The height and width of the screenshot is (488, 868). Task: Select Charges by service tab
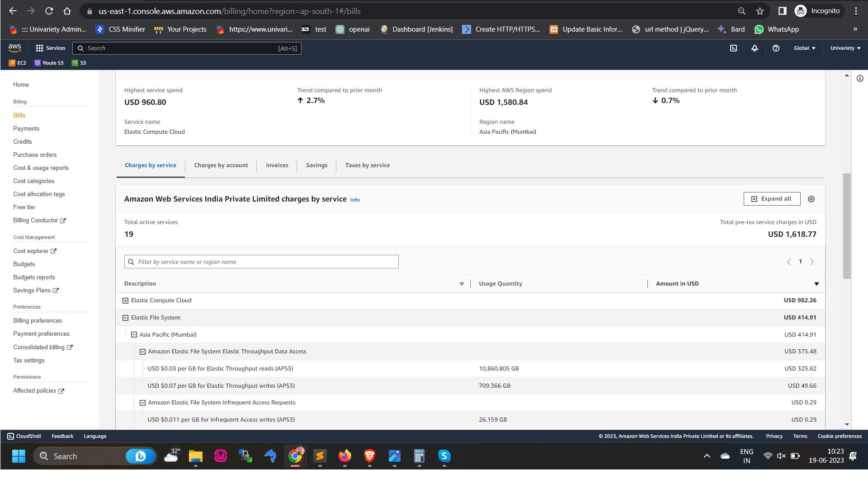151,165
